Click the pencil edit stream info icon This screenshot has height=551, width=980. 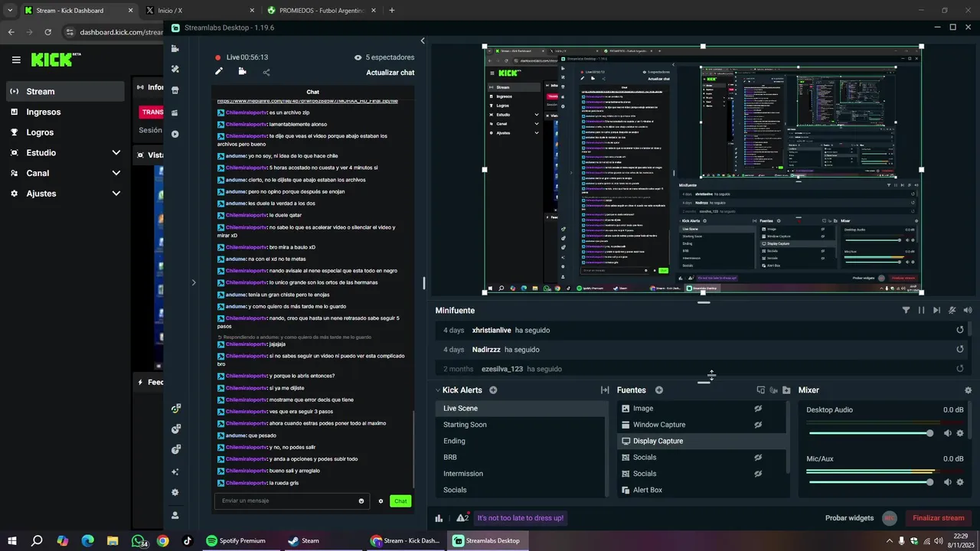219,72
